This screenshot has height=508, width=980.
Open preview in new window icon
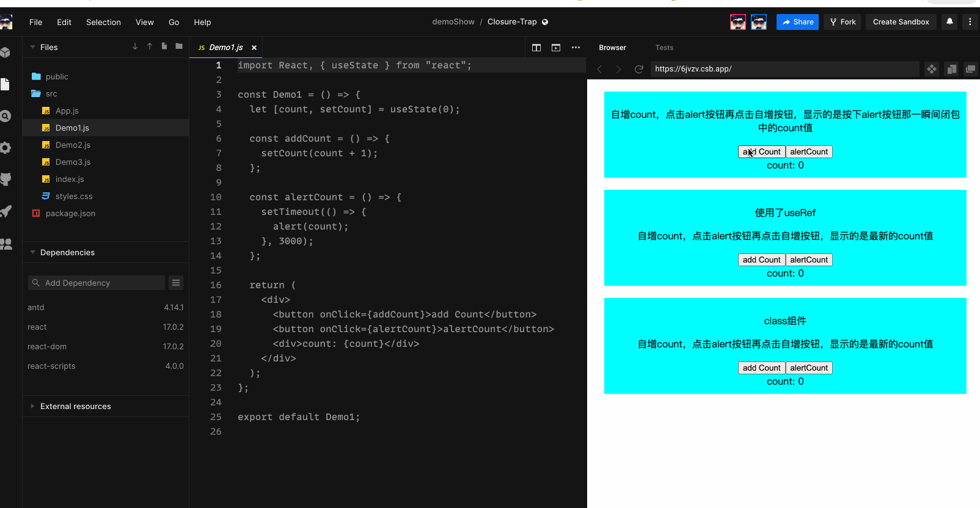pyautogui.click(x=970, y=69)
